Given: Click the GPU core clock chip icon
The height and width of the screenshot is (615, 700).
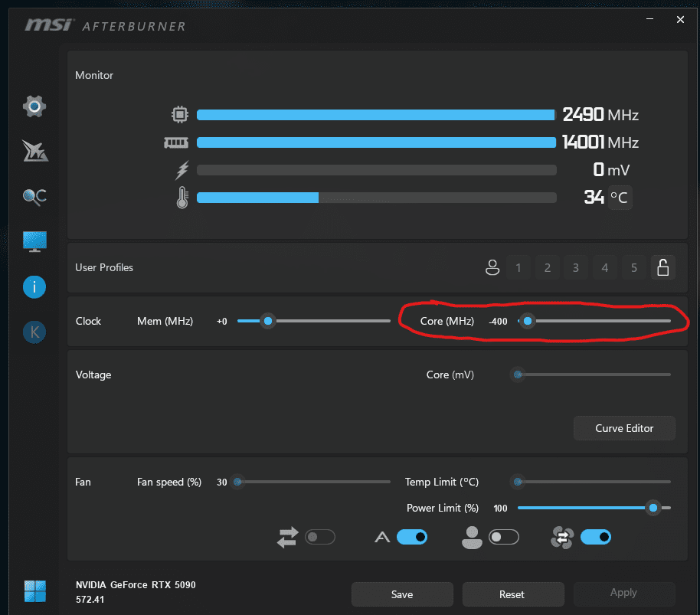Looking at the screenshot, I should (x=179, y=115).
